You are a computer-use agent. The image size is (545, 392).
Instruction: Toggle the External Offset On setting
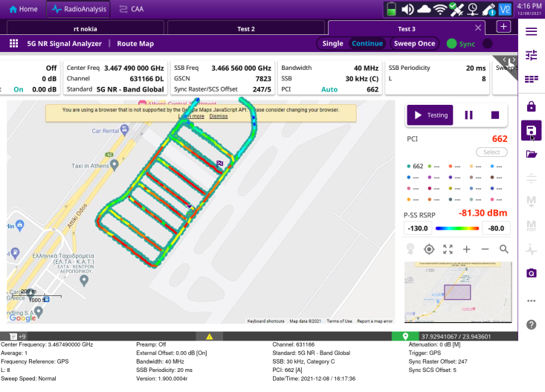[x=19, y=89]
